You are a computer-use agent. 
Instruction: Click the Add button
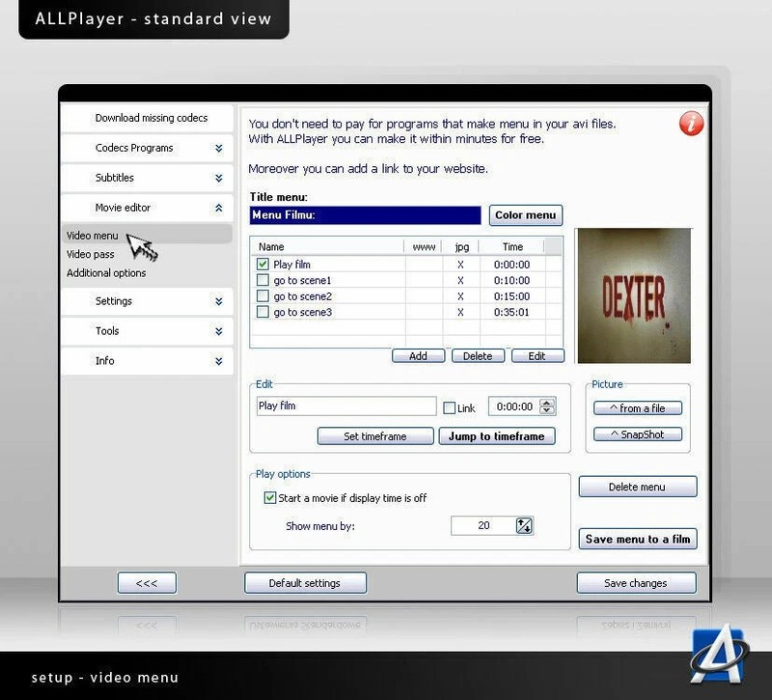click(x=418, y=355)
